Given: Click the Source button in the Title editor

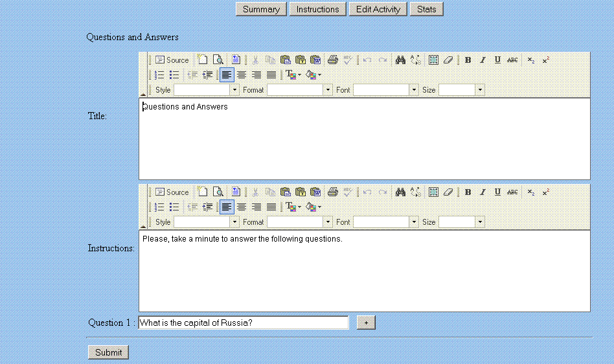Looking at the screenshot, I should [x=172, y=60].
